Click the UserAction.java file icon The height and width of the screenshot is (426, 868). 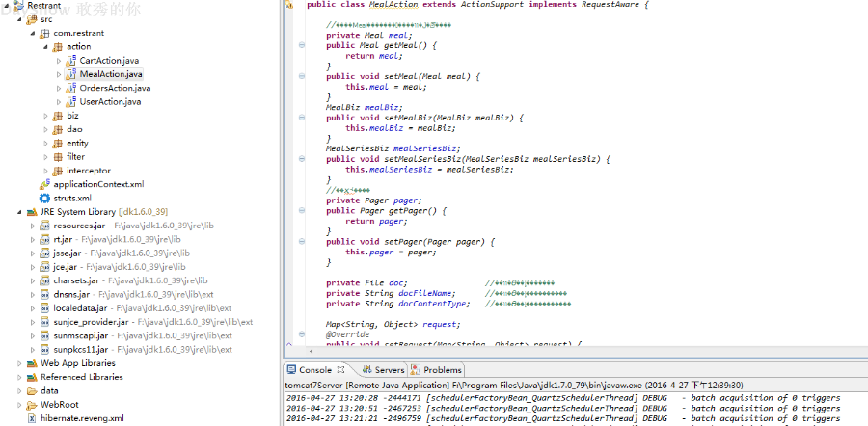pos(70,102)
